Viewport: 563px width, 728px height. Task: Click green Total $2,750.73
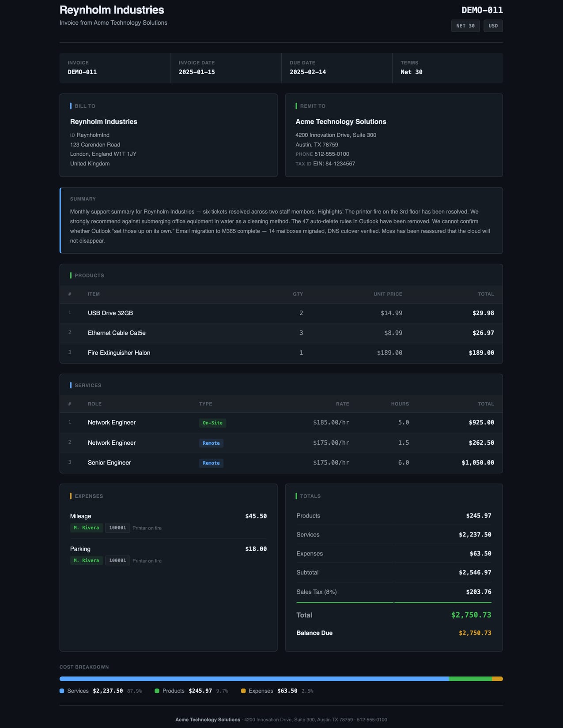[x=471, y=615]
